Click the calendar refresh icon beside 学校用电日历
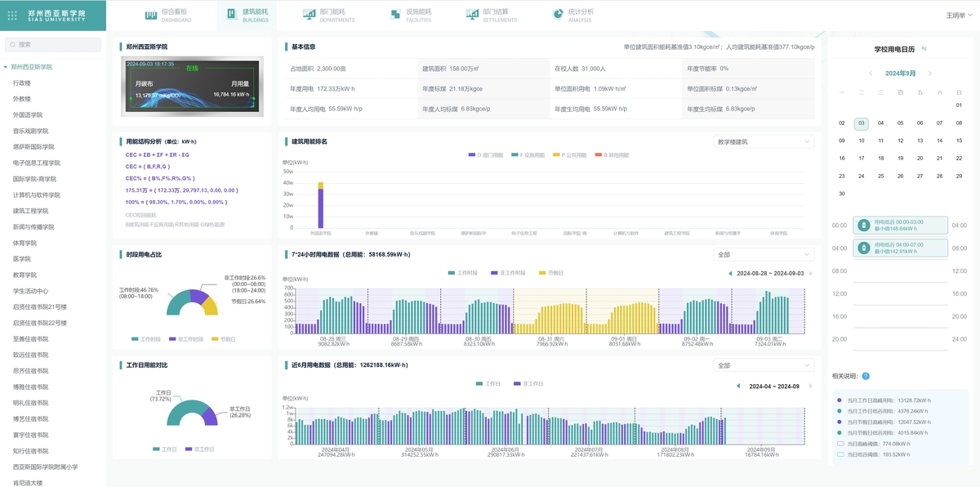980x487 pixels. pos(924,49)
